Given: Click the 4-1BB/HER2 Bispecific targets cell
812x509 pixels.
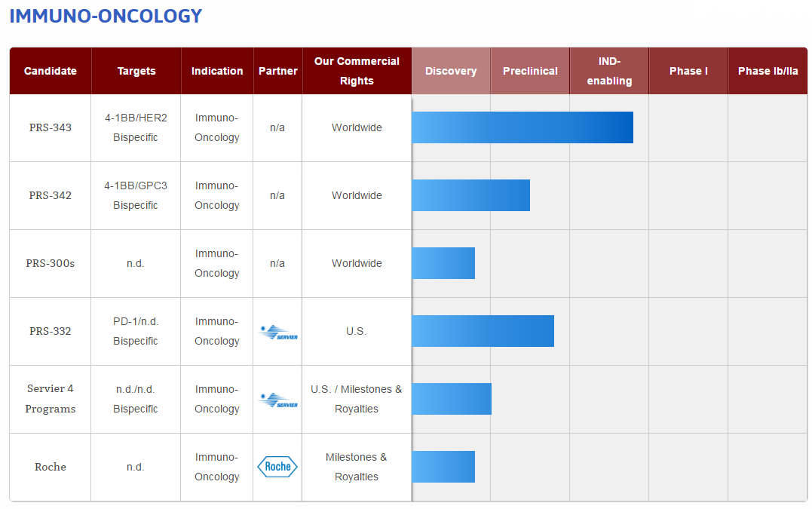Looking at the screenshot, I should point(136,127).
